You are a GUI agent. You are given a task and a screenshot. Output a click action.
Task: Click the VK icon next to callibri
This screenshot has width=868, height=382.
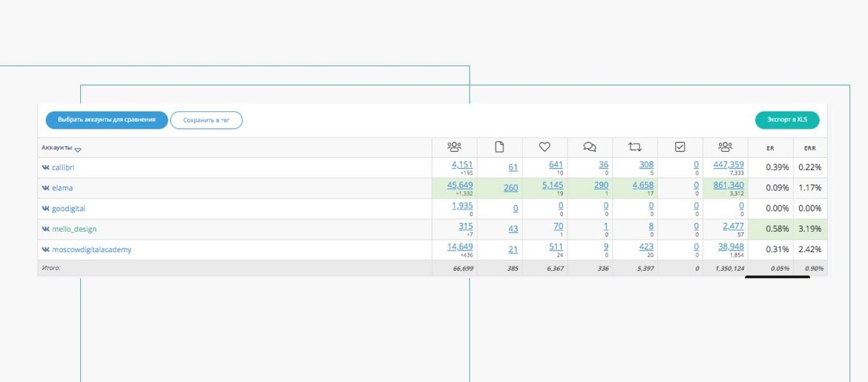(45, 168)
